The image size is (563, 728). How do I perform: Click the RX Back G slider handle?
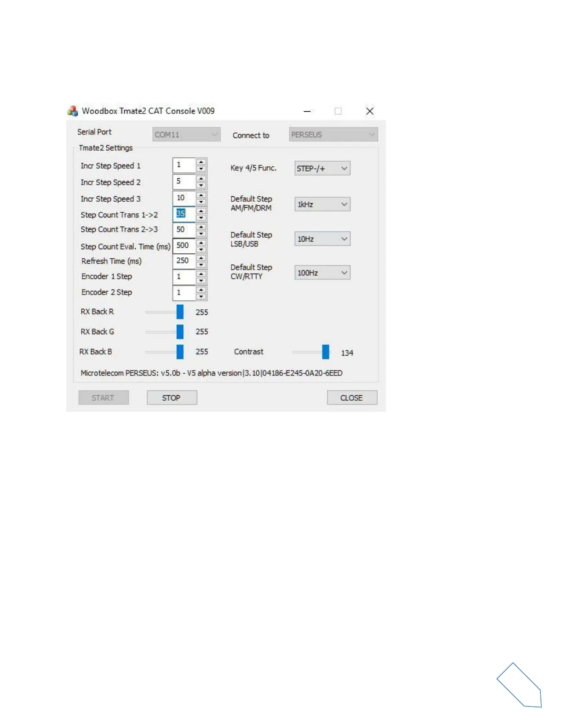click(180, 331)
